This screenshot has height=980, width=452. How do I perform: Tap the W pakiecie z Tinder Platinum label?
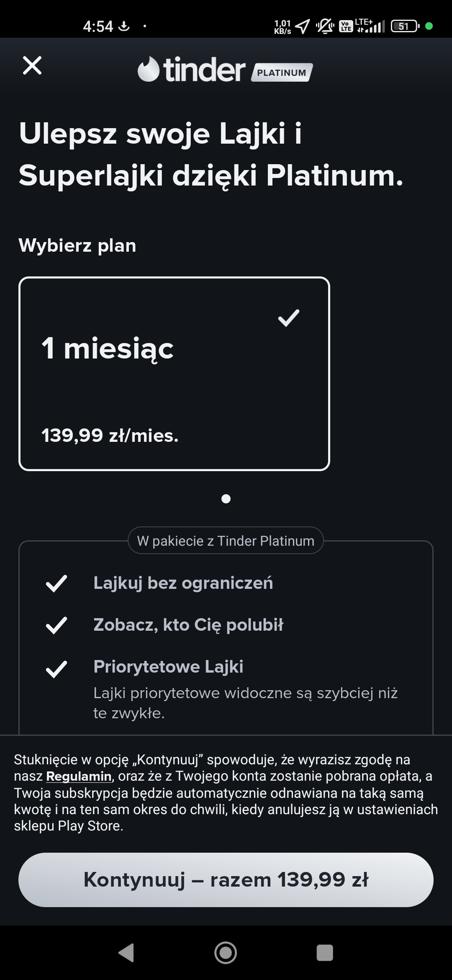coord(226,541)
